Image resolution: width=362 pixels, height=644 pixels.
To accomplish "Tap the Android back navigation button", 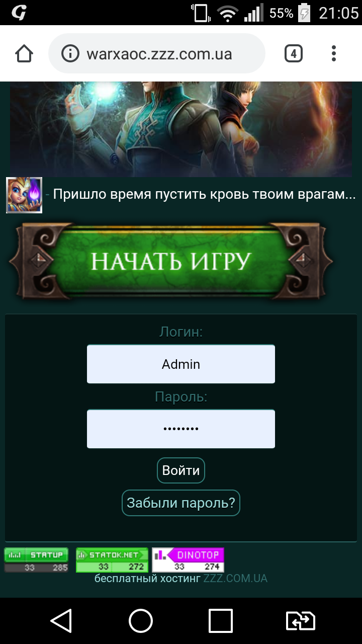I will pos(61,620).
